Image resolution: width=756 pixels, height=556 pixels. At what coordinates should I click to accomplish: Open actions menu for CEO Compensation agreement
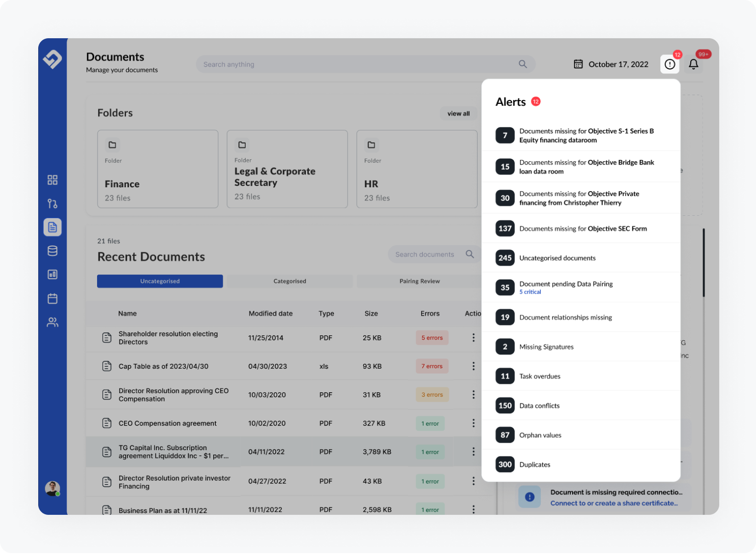tap(473, 423)
